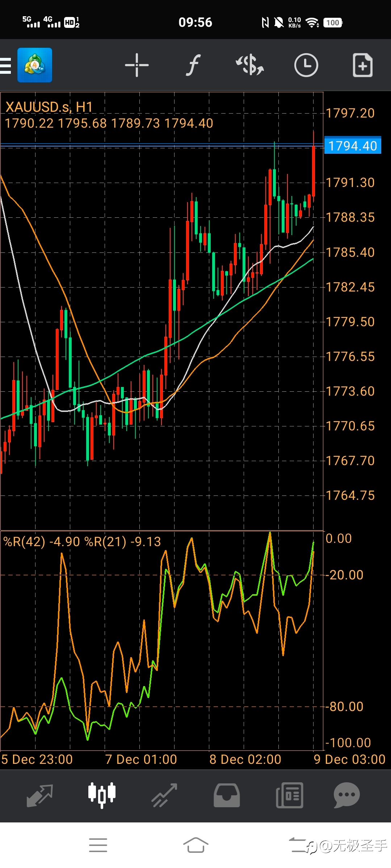Image resolution: width=391 pixels, height=868 pixels.
Task: Select the Chart candlestick tab
Action: 102,795
